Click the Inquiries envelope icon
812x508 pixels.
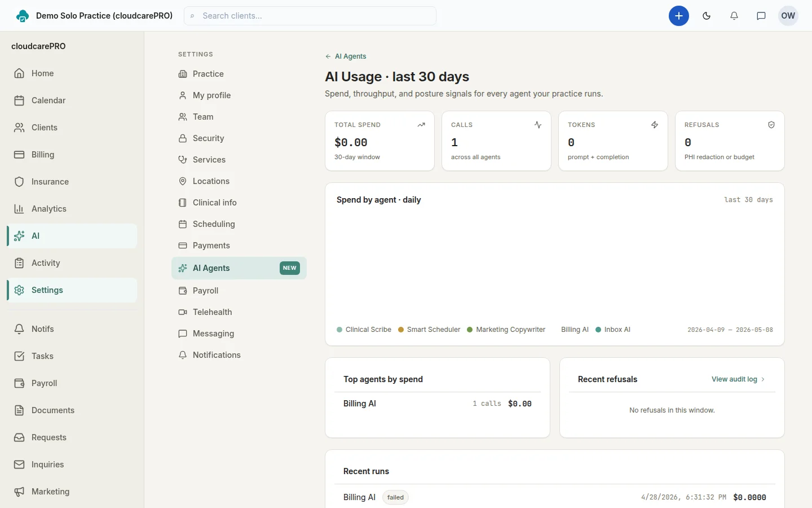[19, 465]
